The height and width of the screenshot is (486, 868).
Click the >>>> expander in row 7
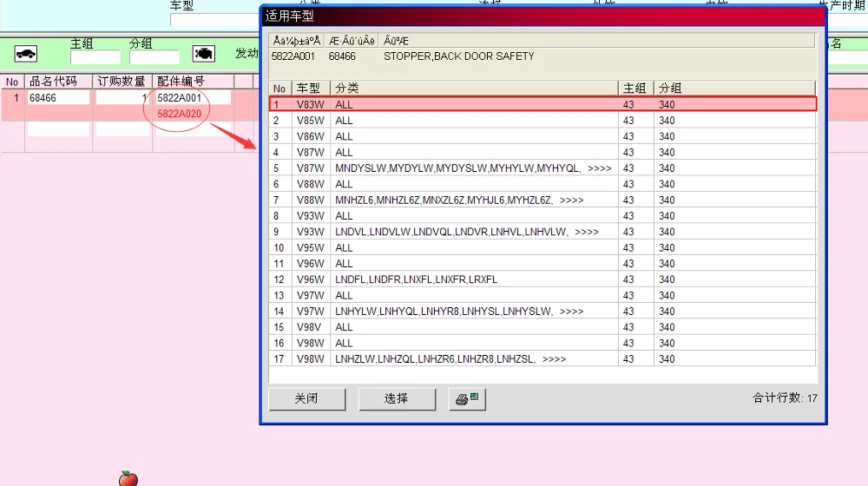click(x=572, y=200)
